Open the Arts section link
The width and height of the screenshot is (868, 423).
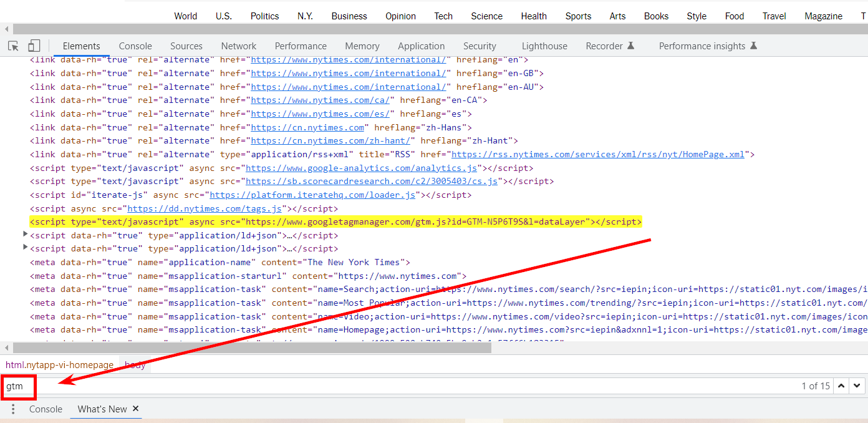tap(618, 16)
